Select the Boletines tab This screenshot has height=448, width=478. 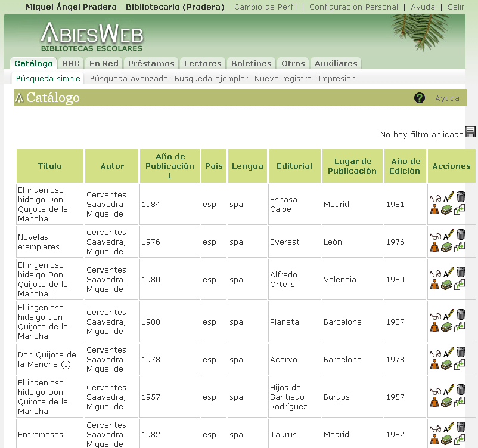pos(251,63)
